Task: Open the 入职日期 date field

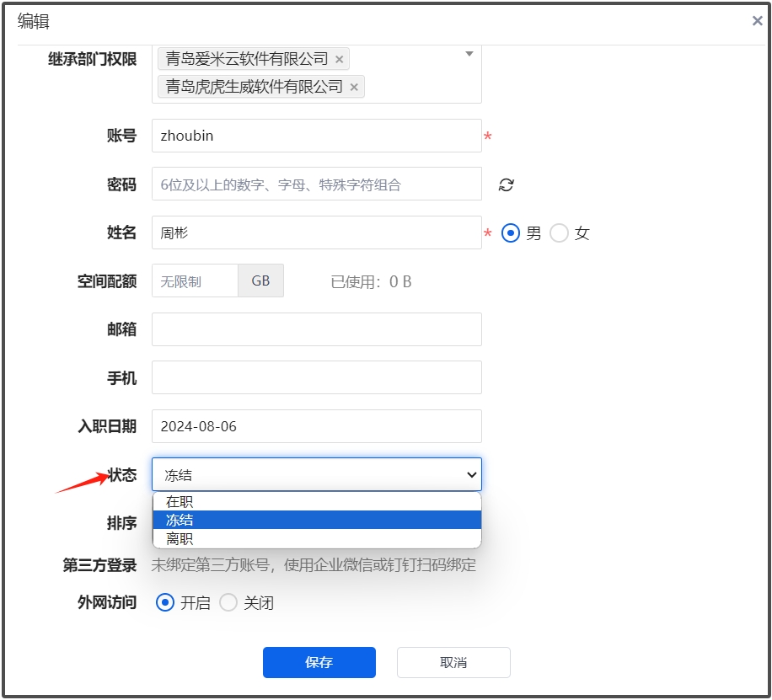Action: tap(316, 426)
